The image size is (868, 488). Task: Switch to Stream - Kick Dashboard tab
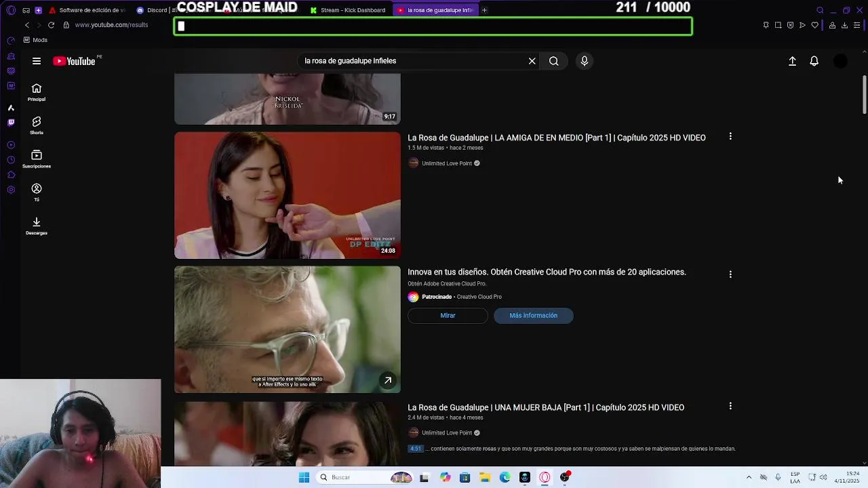pos(348,10)
